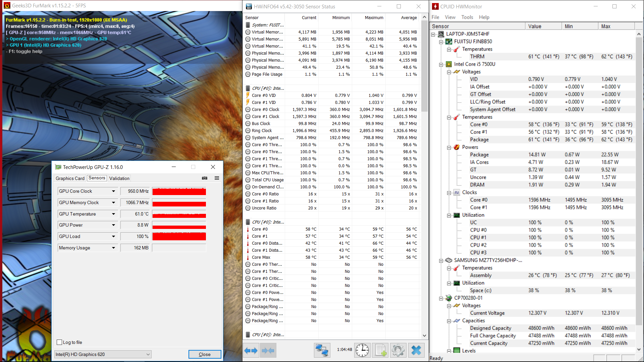This screenshot has width=644, height=362.
Task: Click GPU Core Clock red graph bar
Action: coord(179,191)
